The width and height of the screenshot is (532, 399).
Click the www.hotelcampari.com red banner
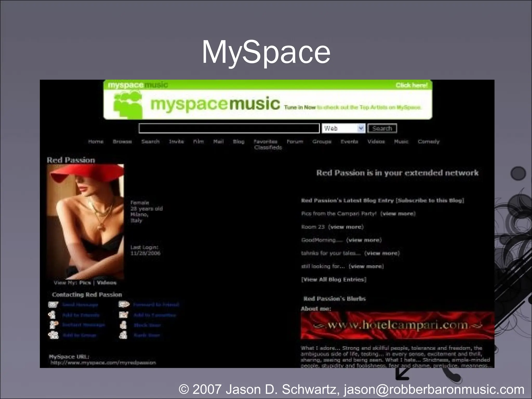397,325
